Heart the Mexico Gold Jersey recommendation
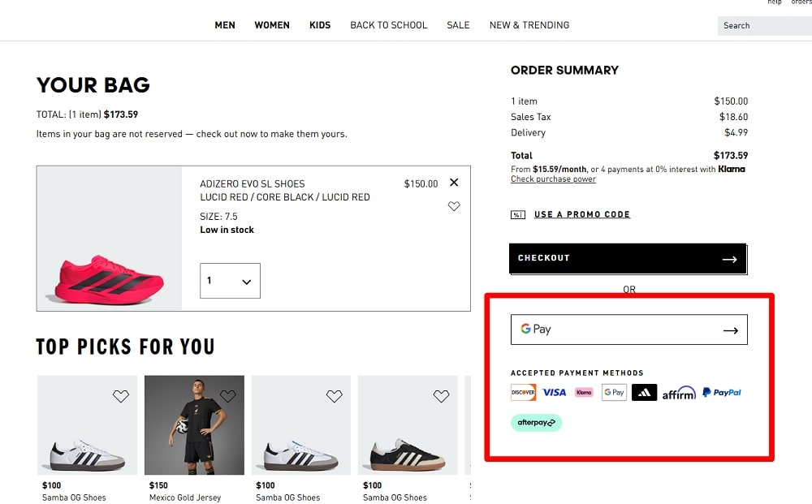Viewport: 812px width, 504px height. (228, 396)
